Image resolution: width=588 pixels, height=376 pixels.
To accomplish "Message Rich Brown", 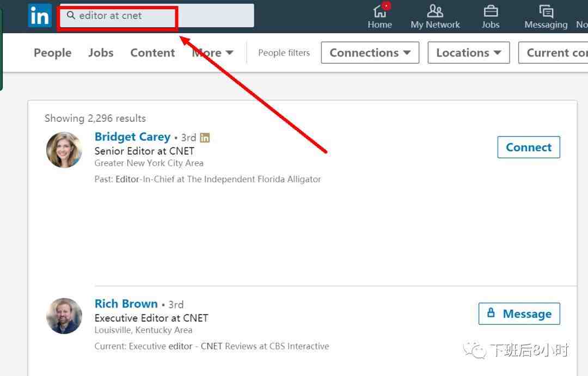I will (x=519, y=313).
